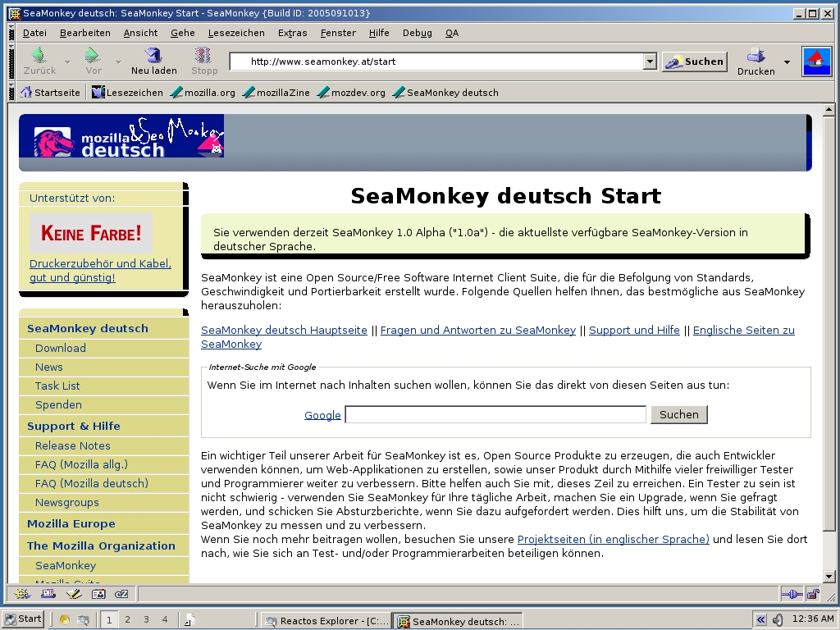This screenshot has width=840, height=630.
Task: Open the Datei menu
Action: pos(34,33)
